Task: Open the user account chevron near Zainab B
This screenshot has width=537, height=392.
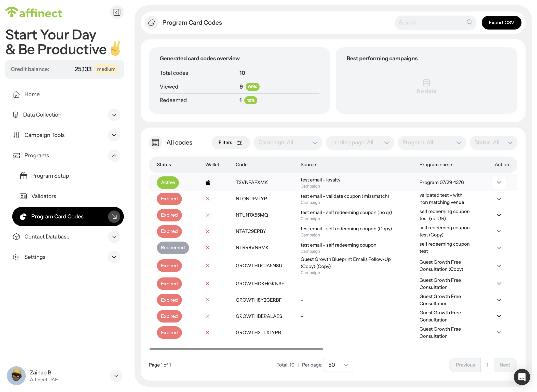Action: [x=116, y=376]
